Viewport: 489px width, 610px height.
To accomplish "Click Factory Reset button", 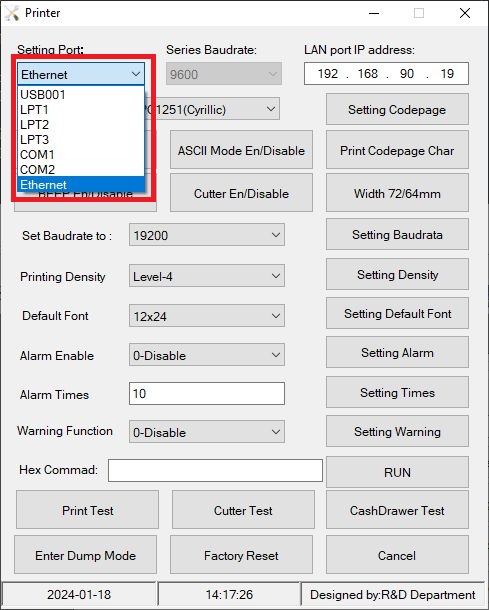I will click(241, 555).
